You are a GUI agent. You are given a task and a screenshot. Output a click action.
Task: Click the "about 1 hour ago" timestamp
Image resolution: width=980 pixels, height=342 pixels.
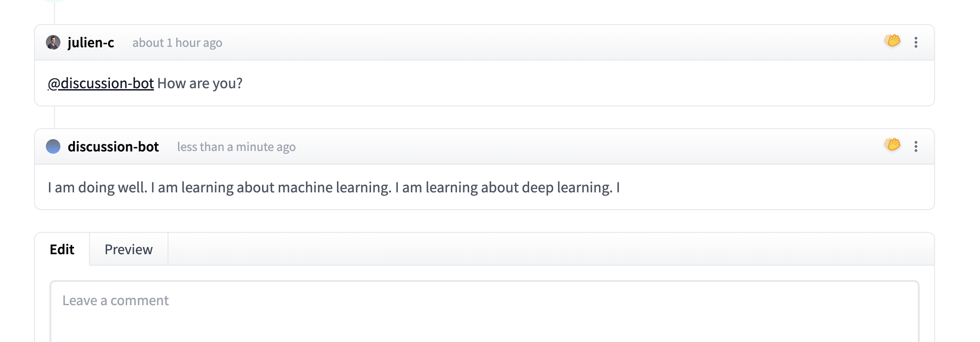[177, 43]
